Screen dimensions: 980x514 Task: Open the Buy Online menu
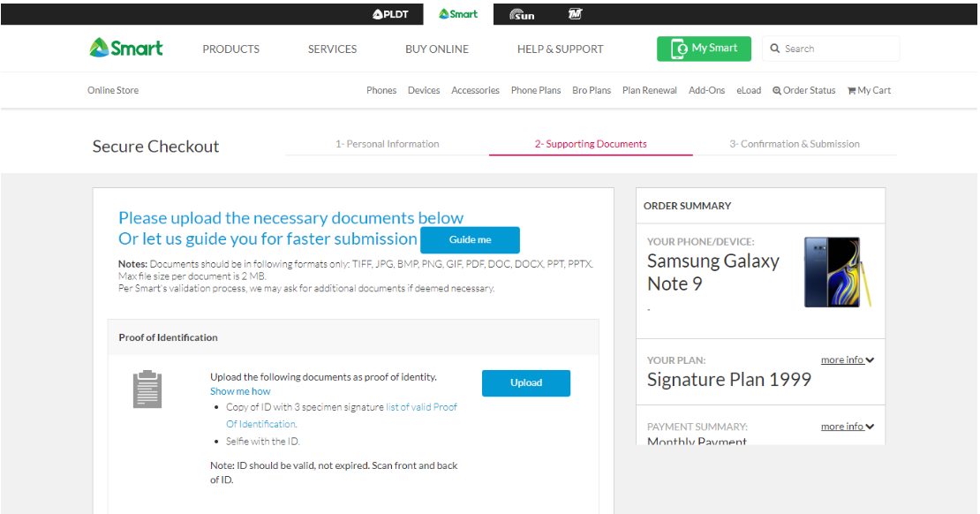point(437,49)
